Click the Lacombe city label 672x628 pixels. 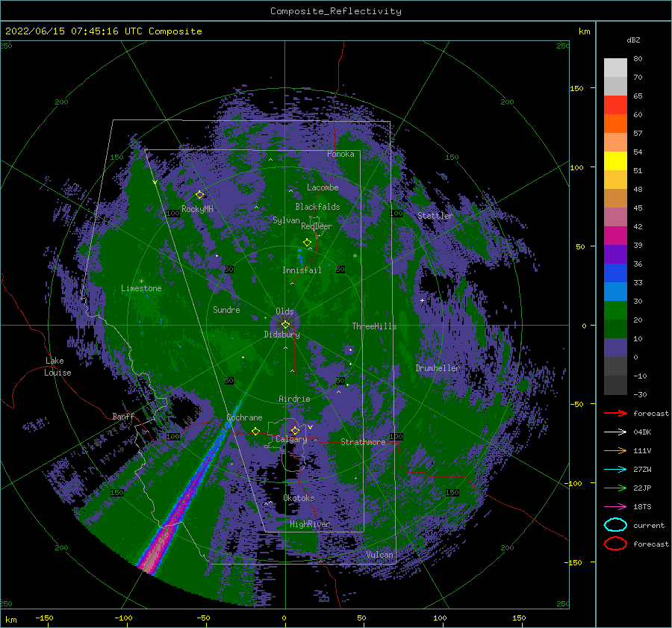pos(323,187)
